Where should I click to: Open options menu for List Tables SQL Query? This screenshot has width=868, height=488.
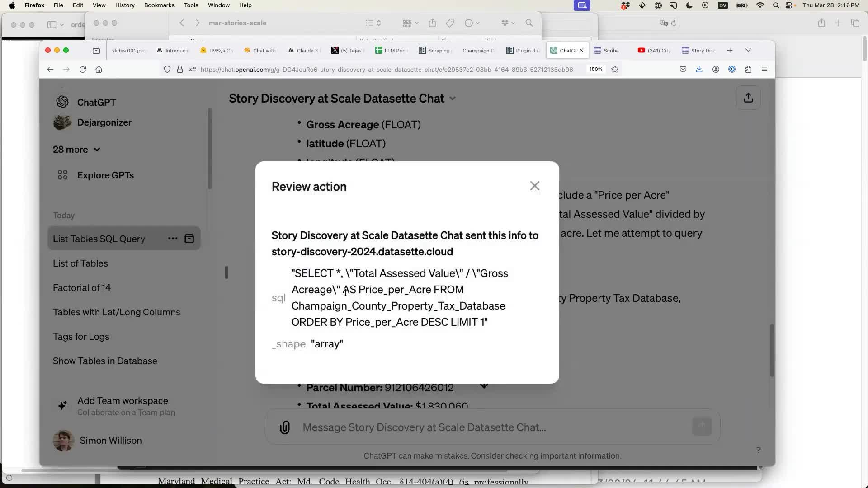coord(173,239)
